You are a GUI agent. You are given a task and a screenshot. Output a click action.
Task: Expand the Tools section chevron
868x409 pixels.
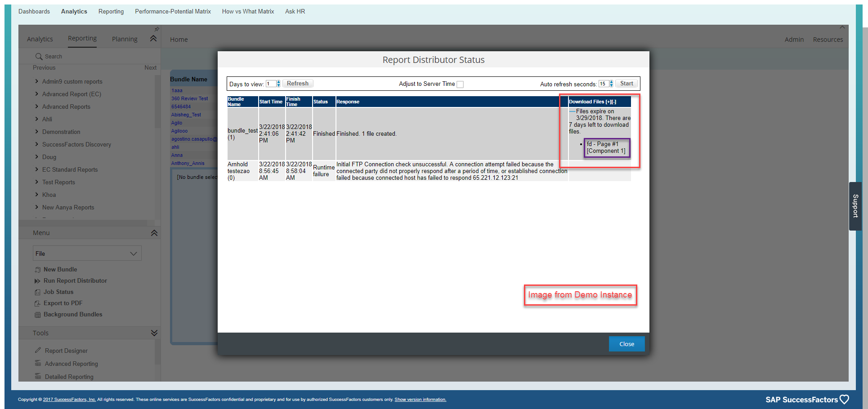click(x=154, y=333)
